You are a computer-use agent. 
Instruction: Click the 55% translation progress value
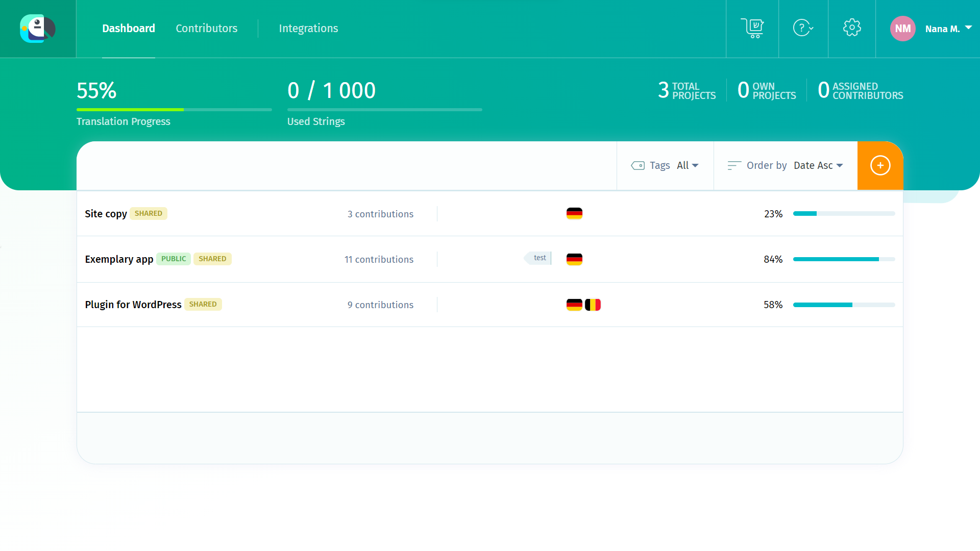(96, 90)
